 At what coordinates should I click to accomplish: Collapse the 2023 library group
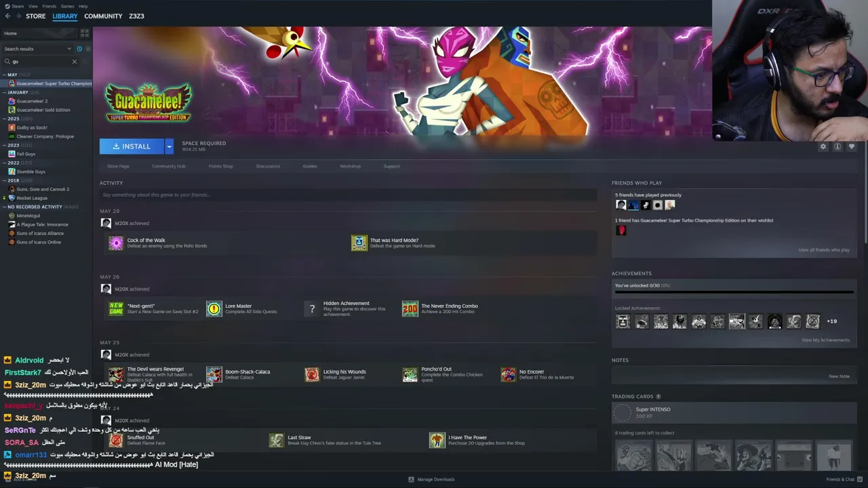(5, 145)
